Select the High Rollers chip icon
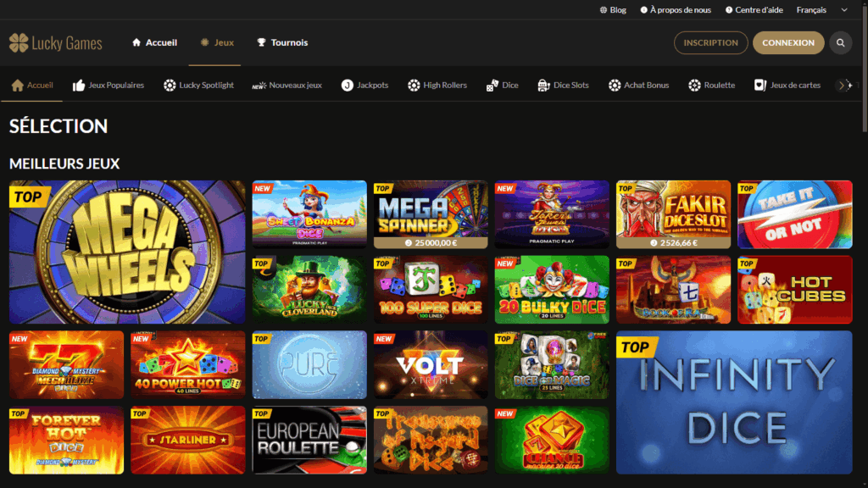The height and width of the screenshot is (488, 868). tap(414, 86)
